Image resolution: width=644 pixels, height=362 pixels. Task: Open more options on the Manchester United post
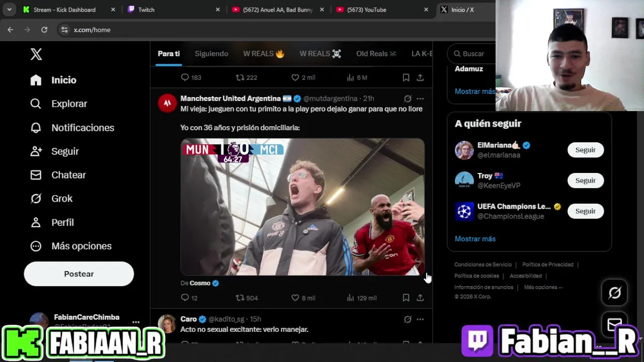pyautogui.click(x=420, y=99)
